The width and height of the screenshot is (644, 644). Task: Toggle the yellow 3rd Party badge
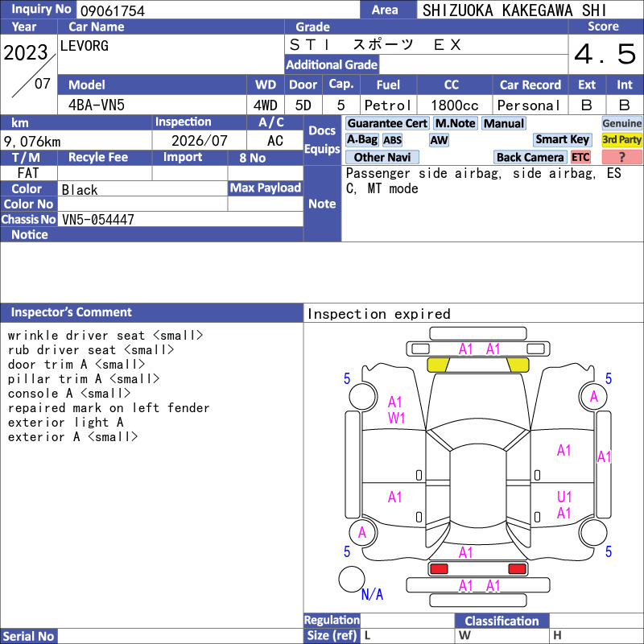[x=621, y=139]
